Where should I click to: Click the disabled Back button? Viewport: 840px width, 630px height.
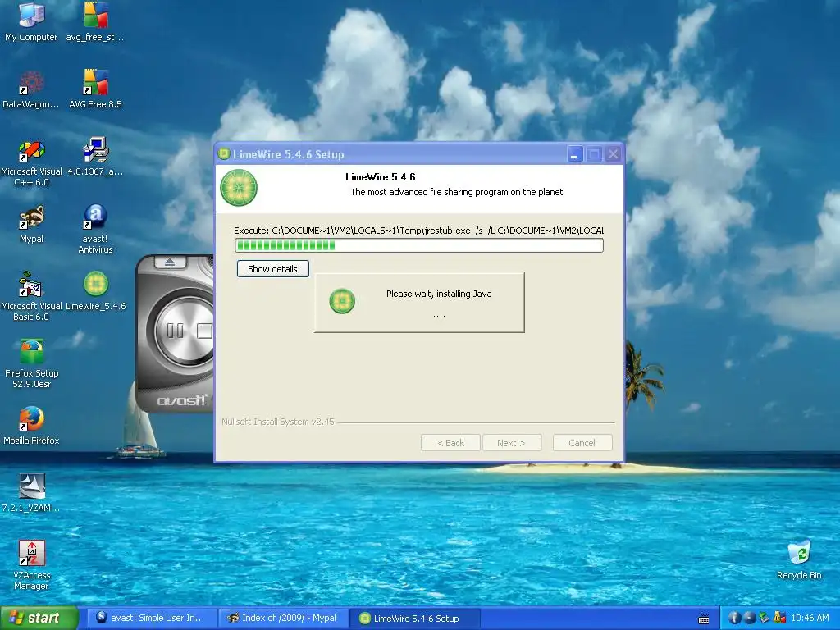[x=450, y=443]
